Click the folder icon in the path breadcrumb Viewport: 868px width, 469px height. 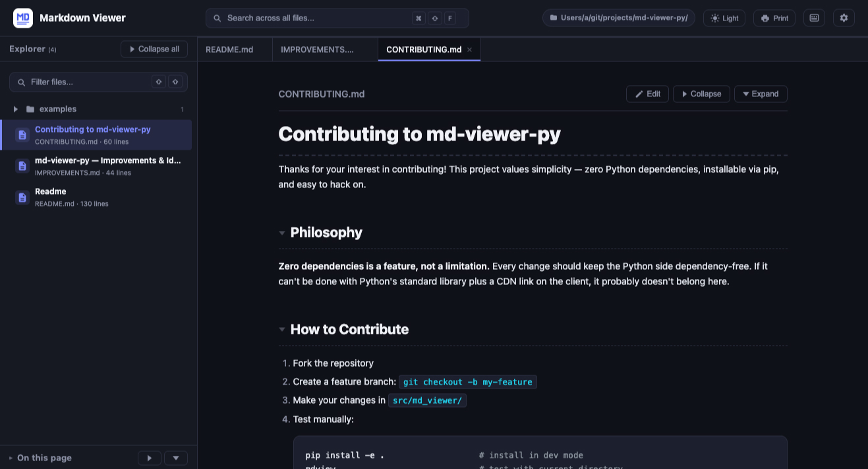point(553,18)
